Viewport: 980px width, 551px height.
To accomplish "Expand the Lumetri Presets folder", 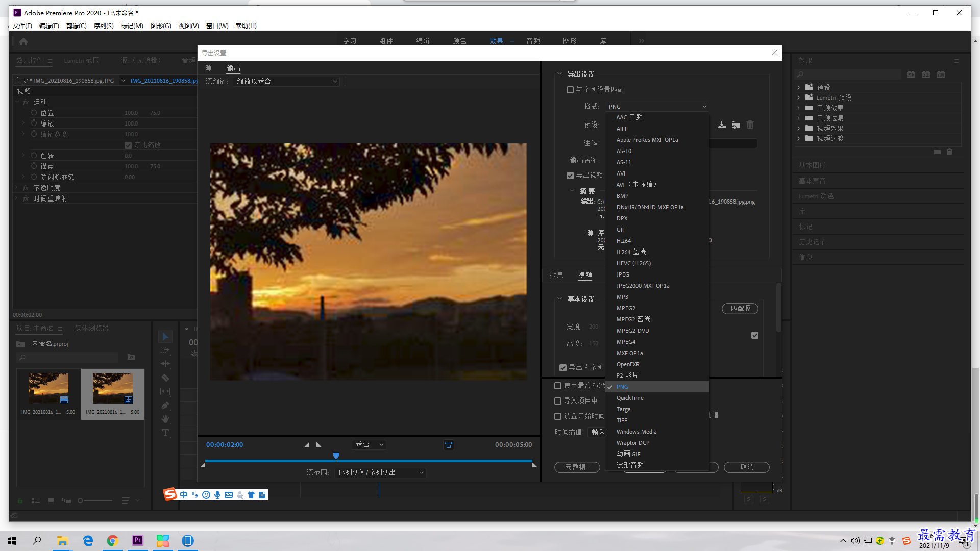I will coord(798,97).
